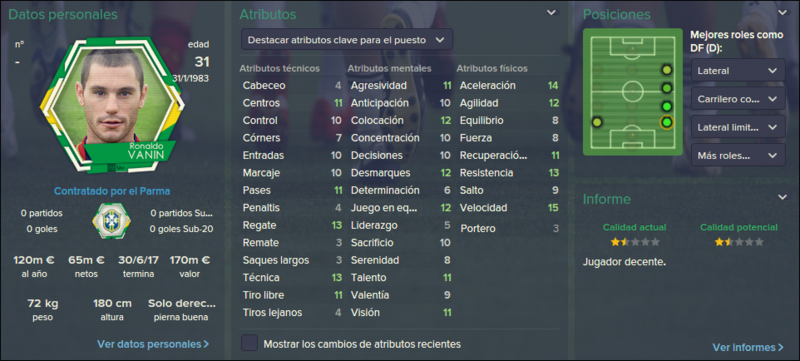Click the potential ability star rating
The image size is (800, 361).
point(739,242)
